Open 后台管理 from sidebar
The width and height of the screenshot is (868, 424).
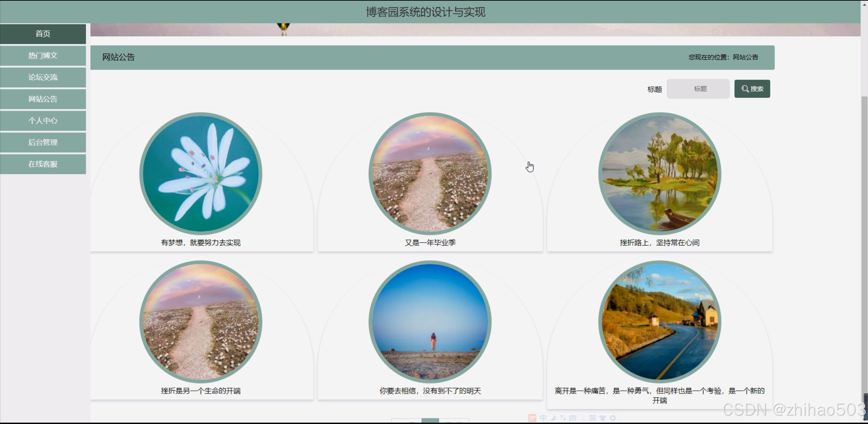[43, 142]
